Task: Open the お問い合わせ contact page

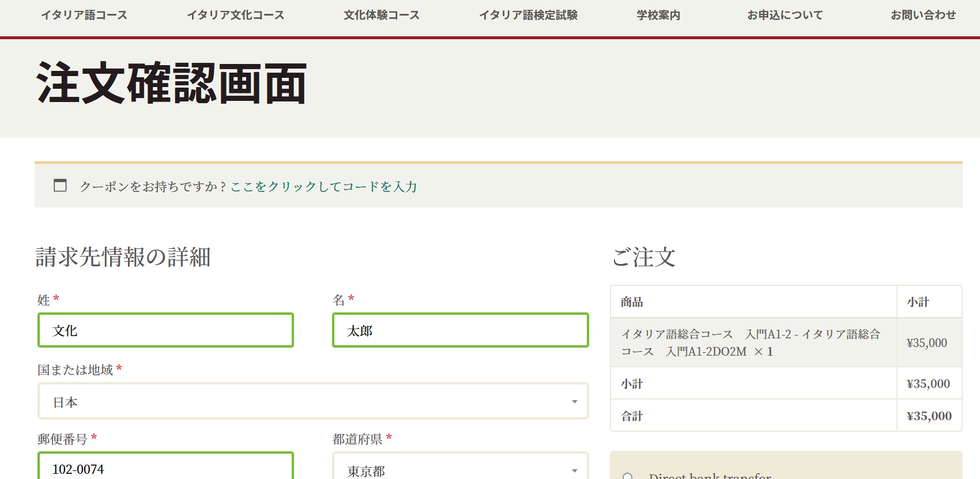Action: tap(923, 16)
